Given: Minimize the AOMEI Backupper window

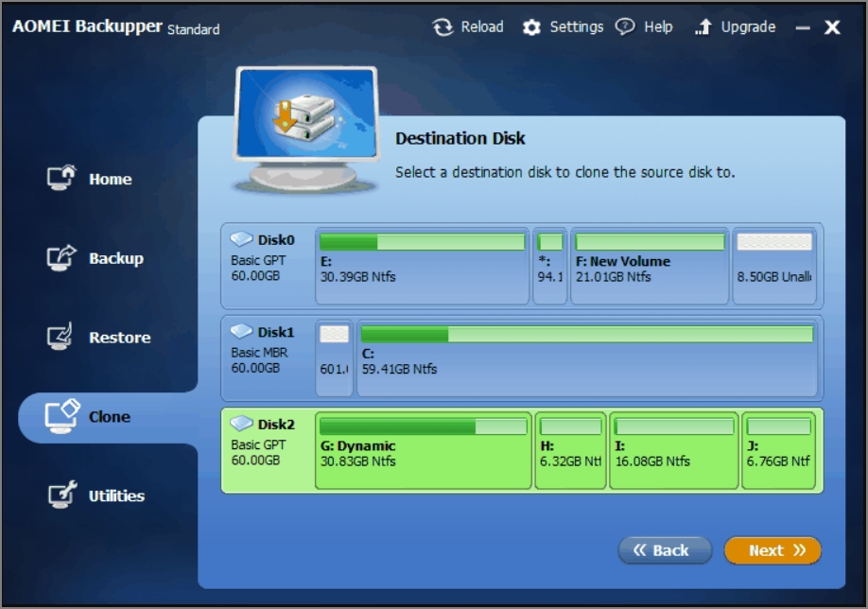Looking at the screenshot, I should tap(803, 27).
